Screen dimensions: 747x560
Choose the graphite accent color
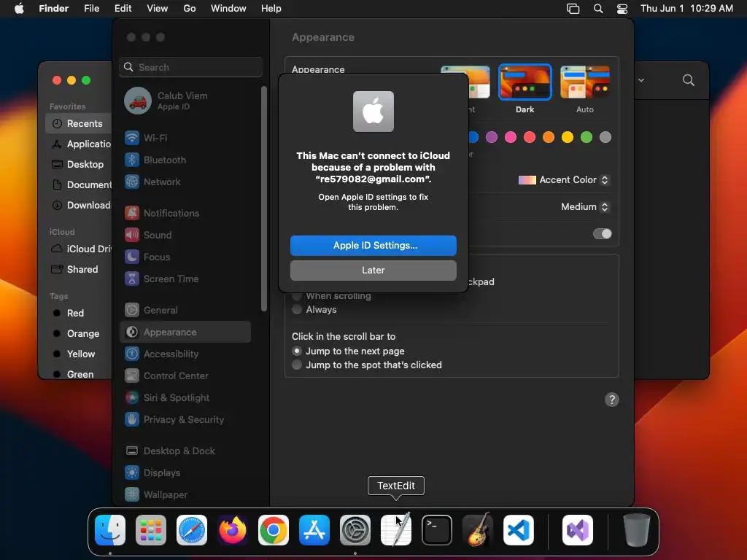(x=605, y=137)
